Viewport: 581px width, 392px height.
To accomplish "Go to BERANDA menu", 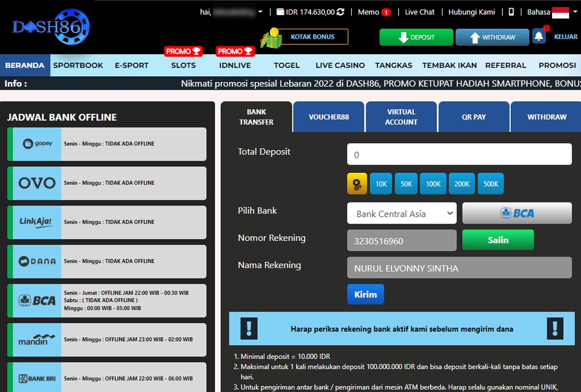I will [25, 65].
